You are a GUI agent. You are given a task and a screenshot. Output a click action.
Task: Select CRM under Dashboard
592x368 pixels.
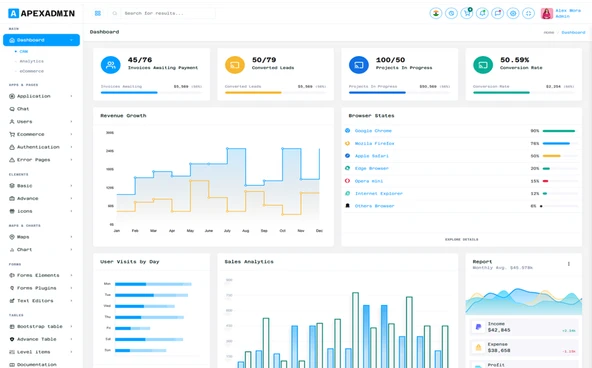coord(23,51)
